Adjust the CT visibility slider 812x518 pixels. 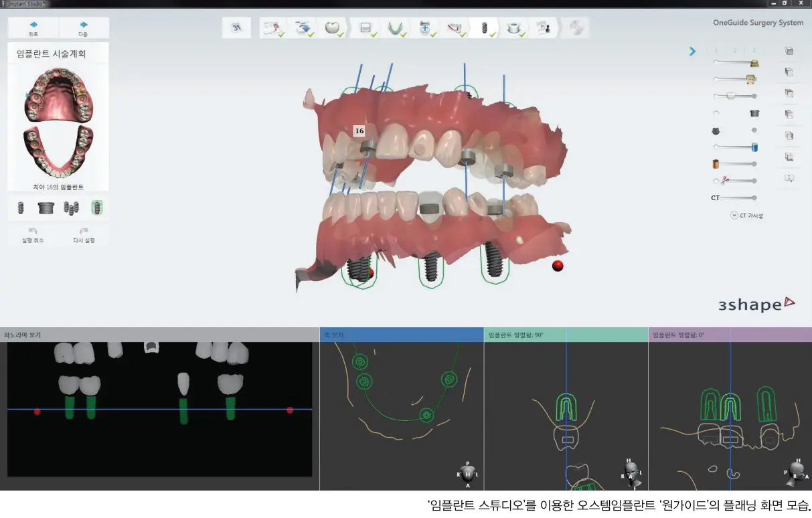[734, 198]
